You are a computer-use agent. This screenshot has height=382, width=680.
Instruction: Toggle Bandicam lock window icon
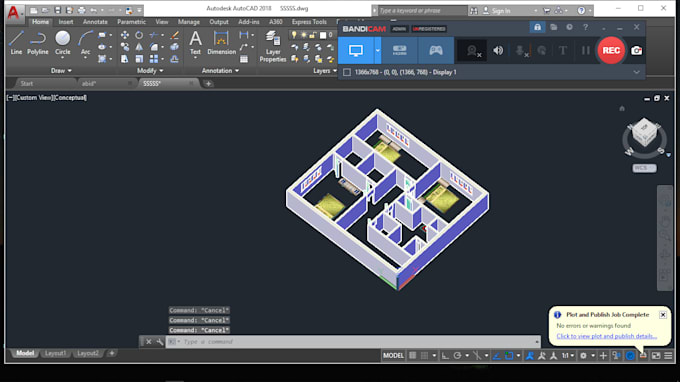[537, 27]
